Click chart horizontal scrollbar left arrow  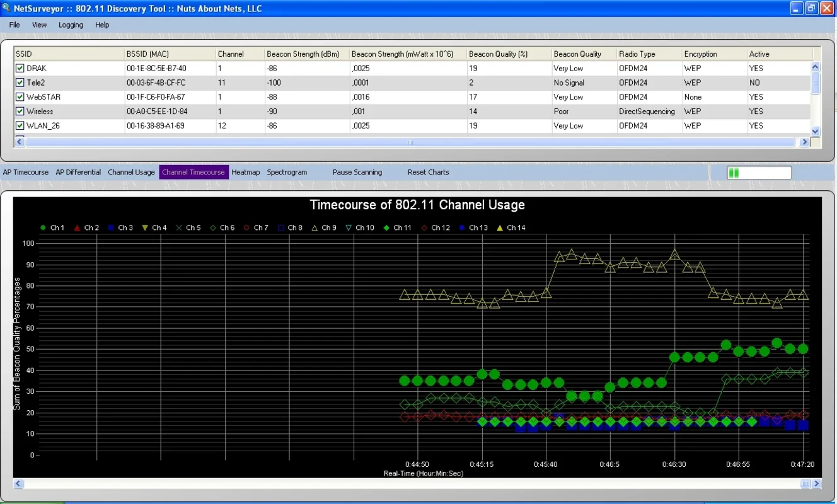click(18, 484)
